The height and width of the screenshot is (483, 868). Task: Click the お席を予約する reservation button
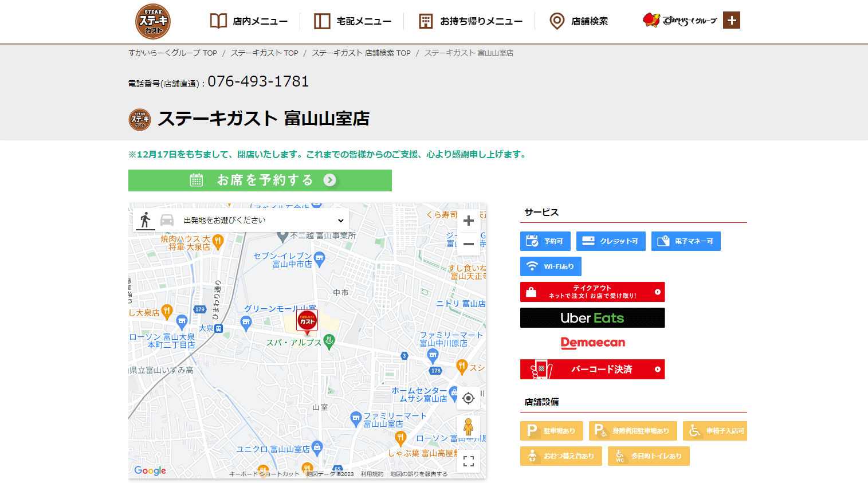260,180
